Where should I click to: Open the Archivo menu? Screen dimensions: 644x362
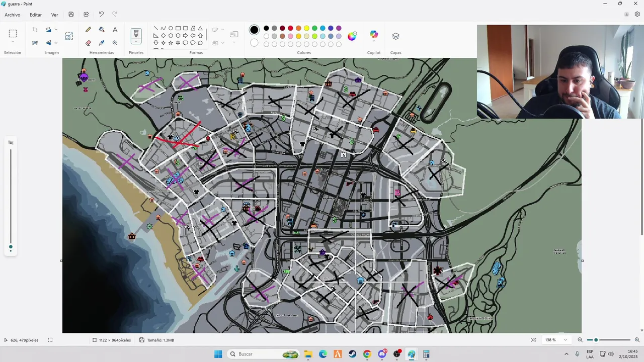(13, 15)
